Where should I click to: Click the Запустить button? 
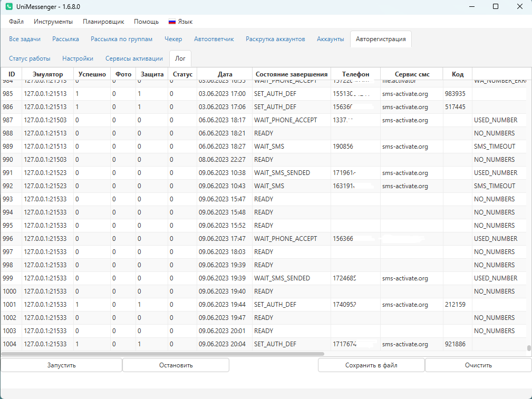tap(61, 365)
